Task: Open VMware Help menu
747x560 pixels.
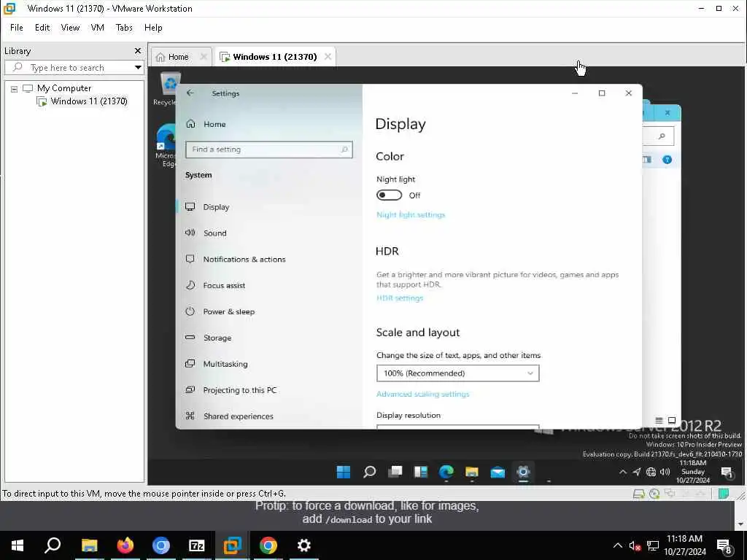Action: (153, 28)
